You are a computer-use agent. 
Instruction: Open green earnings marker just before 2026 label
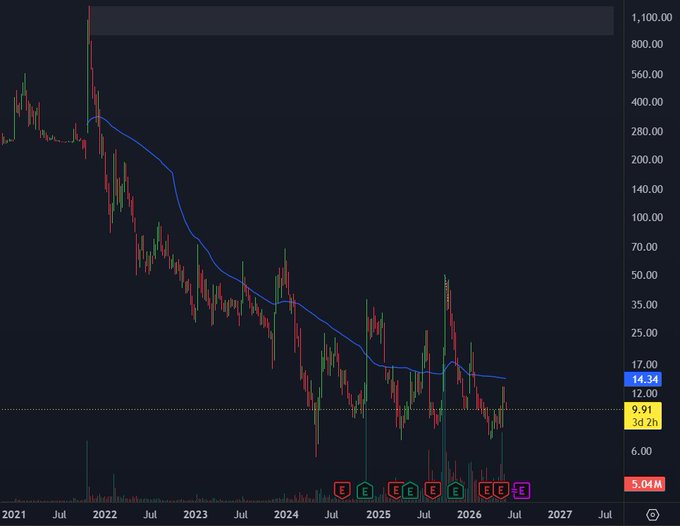click(455, 491)
